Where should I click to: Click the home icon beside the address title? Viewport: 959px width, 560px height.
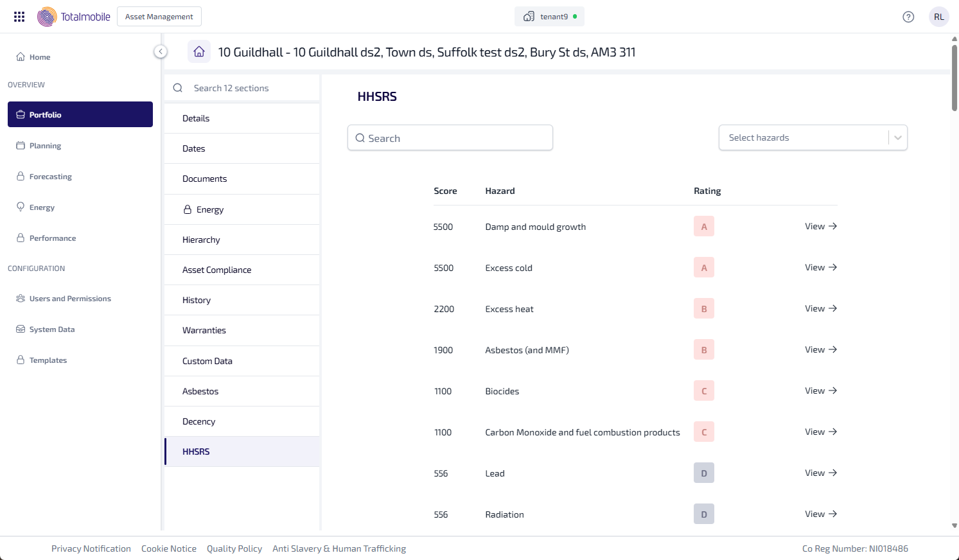click(x=199, y=52)
